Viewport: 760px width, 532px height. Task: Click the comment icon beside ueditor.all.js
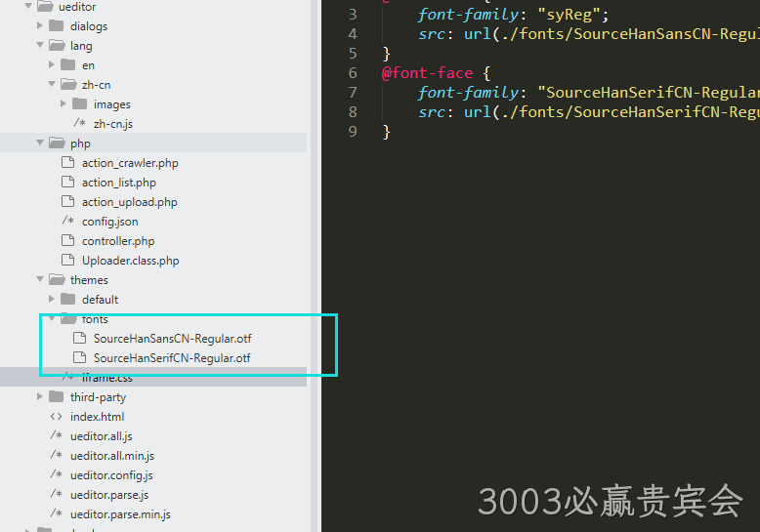(57, 435)
